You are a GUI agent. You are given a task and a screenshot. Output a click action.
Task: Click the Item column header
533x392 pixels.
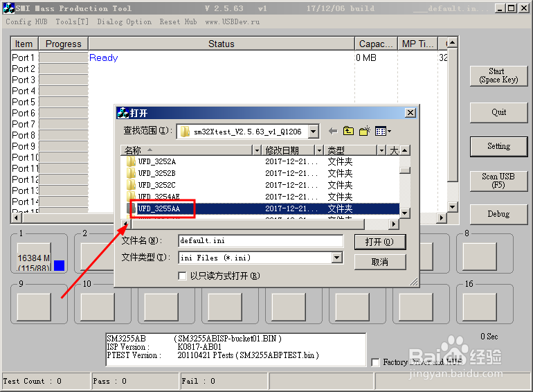24,44
